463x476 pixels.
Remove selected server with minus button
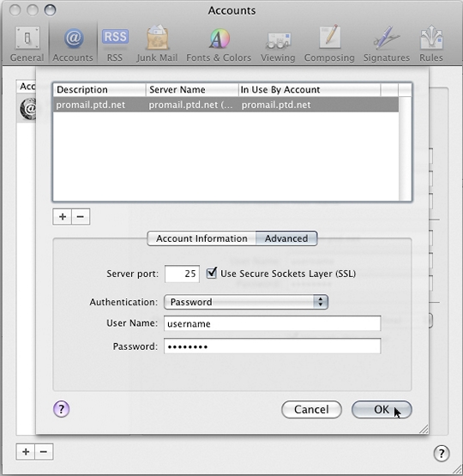81,217
